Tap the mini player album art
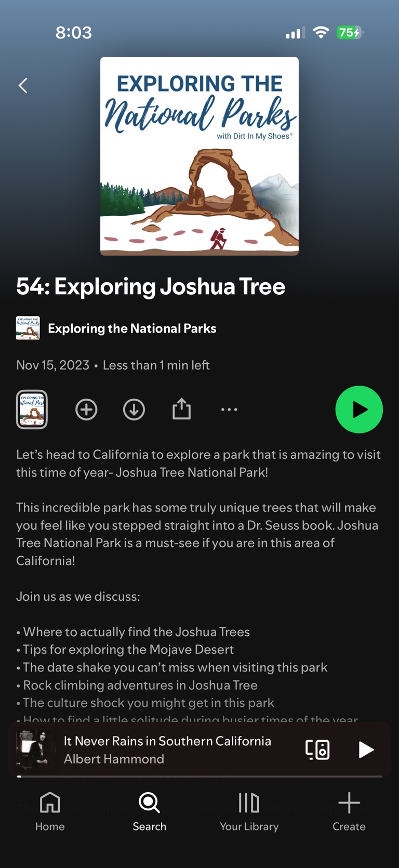Viewport: 399px width, 868px height. 35,749
